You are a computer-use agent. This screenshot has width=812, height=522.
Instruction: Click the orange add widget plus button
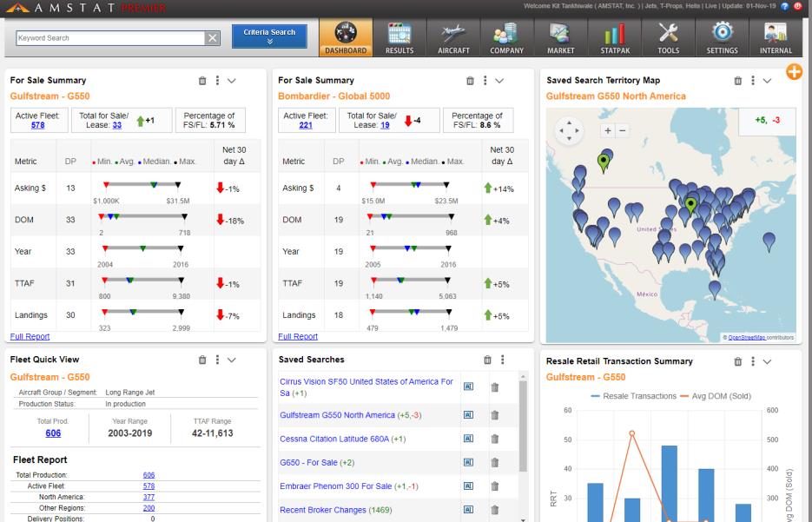(x=794, y=71)
